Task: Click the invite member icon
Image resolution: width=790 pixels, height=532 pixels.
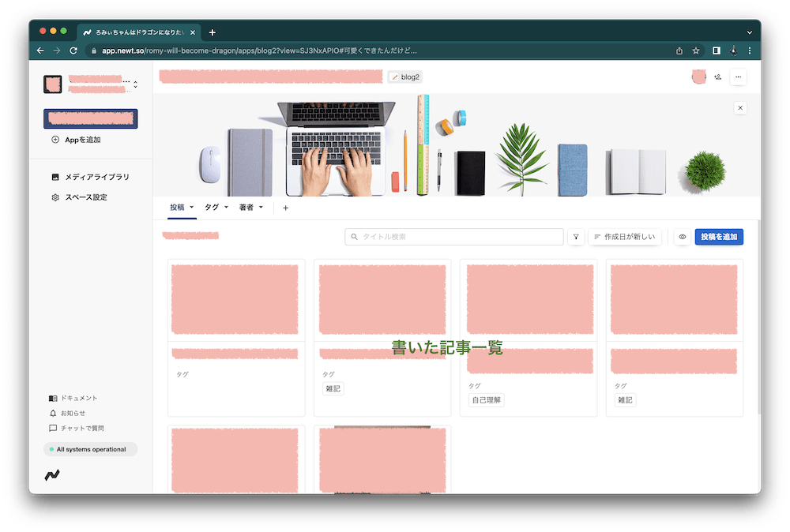Action: click(717, 77)
